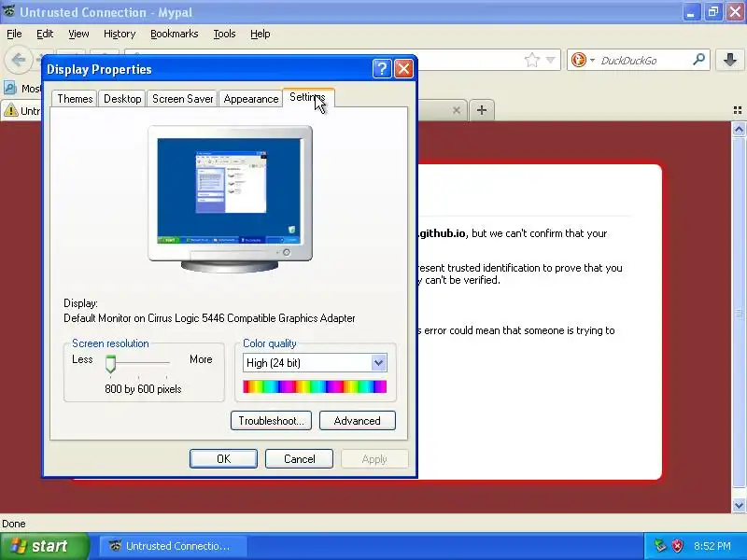Click the Untrusted Connection taskbar button

(173, 546)
